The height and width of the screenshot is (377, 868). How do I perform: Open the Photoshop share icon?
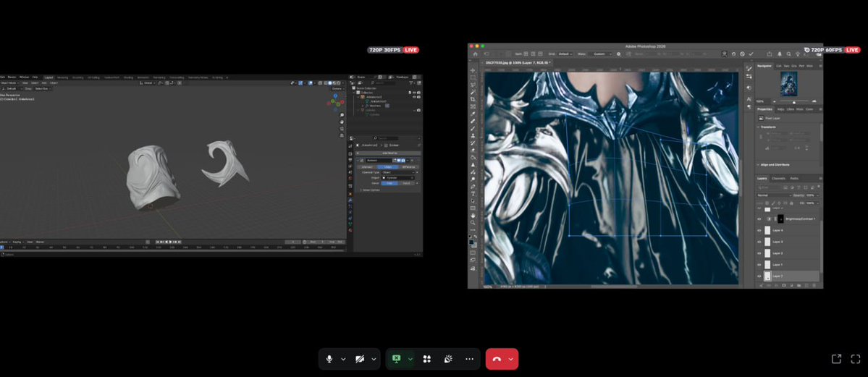click(769, 54)
